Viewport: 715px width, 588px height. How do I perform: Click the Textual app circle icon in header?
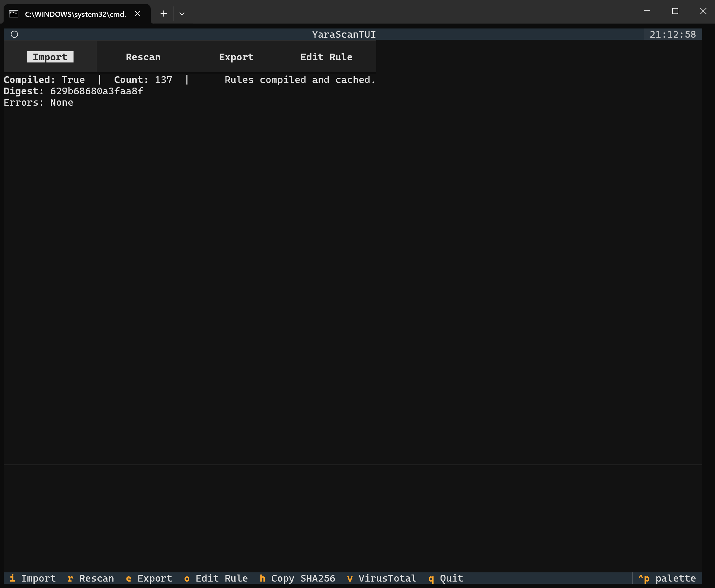click(15, 34)
